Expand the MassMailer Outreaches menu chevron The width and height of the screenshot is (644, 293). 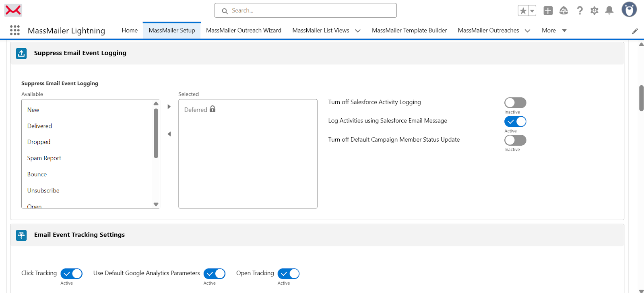coord(528,31)
